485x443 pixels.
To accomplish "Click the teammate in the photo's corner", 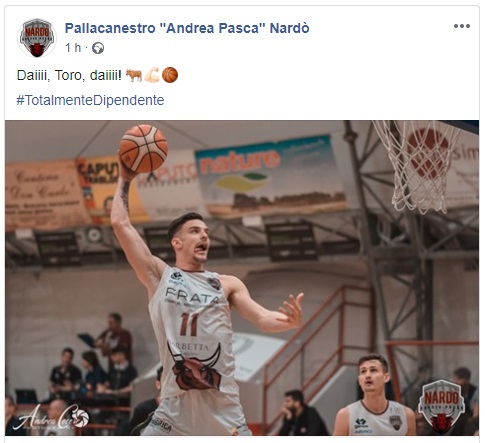I will [x=373, y=396].
